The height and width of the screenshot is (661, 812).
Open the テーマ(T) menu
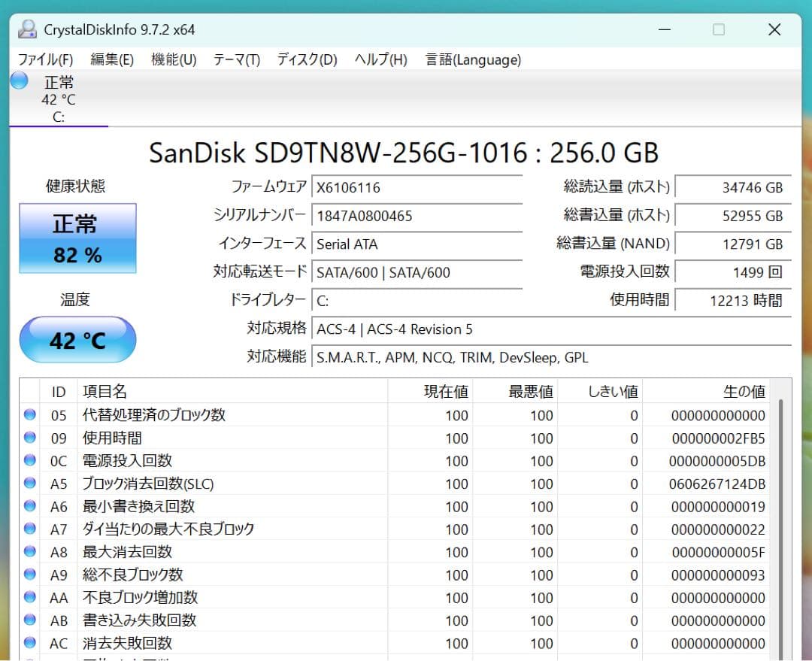pyautogui.click(x=237, y=59)
